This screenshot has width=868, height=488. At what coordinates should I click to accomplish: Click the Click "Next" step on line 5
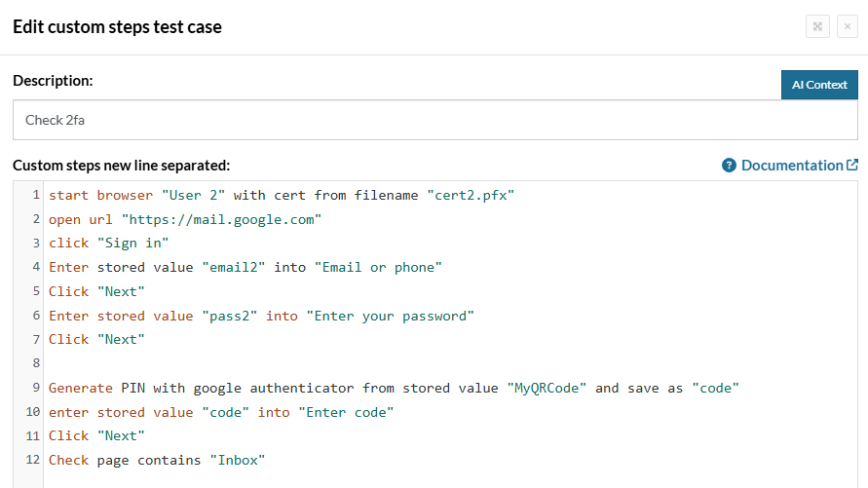pos(96,291)
